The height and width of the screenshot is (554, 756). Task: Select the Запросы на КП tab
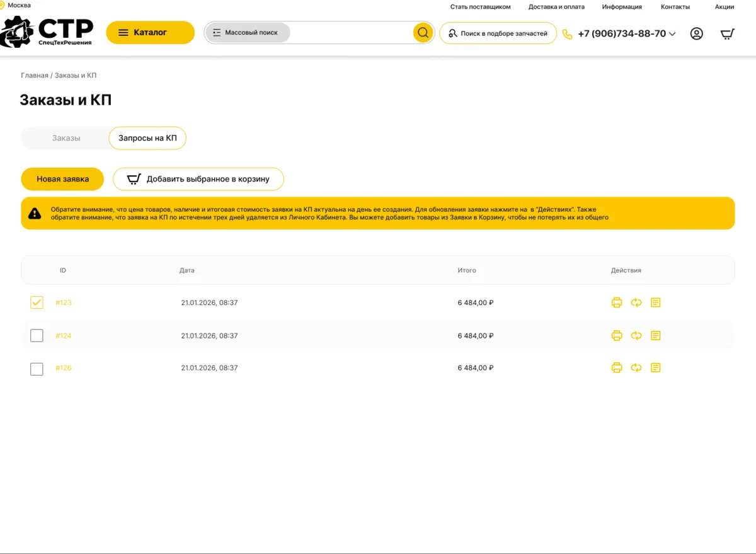coord(147,138)
